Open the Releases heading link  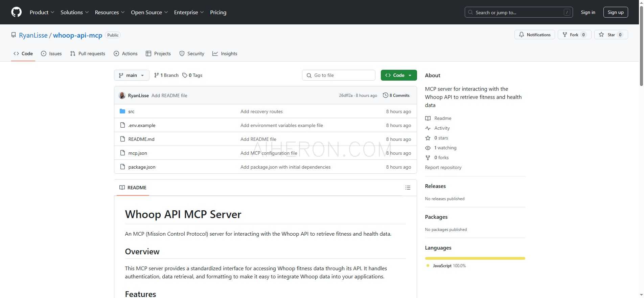coord(435,186)
